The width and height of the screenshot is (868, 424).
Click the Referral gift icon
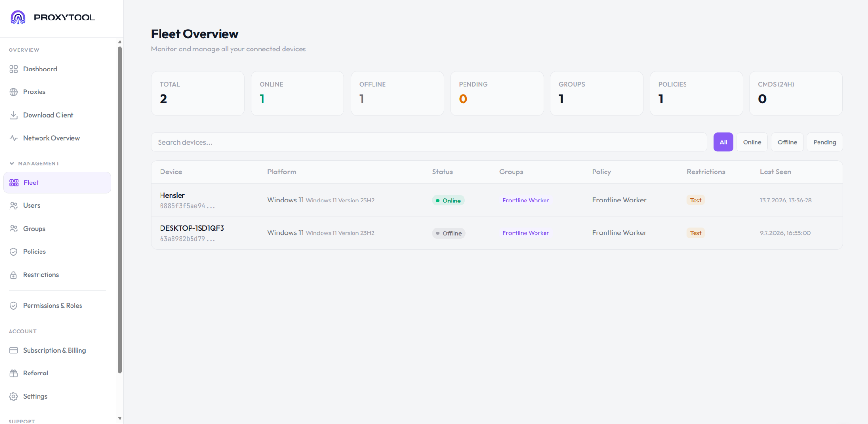tap(13, 374)
